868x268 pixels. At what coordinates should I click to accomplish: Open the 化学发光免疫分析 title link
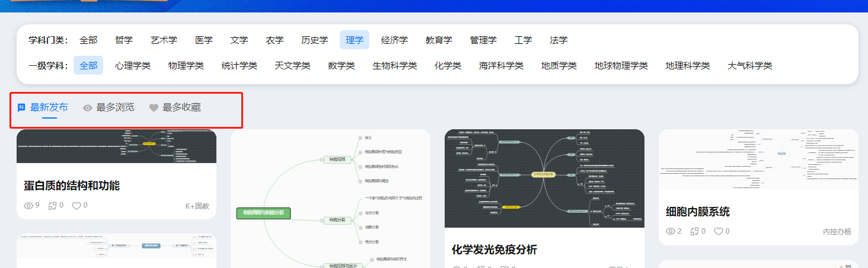494,250
